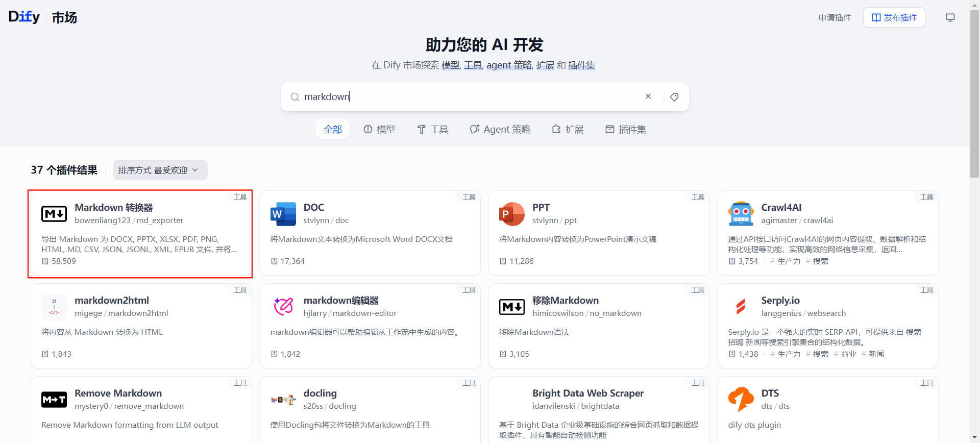Select the Agent 策略 filter tab
The image size is (980, 443).
click(500, 129)
